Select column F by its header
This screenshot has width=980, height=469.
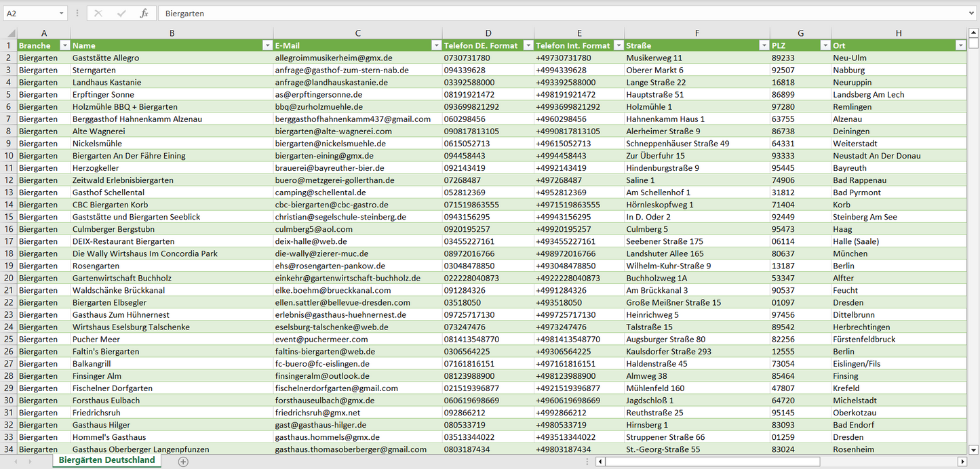(x=697, y=33)
